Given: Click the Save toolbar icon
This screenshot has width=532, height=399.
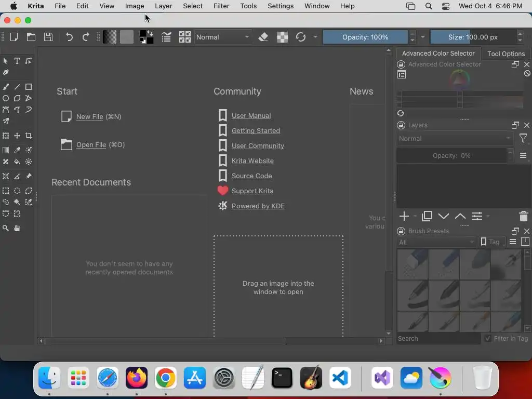Looking at the screenshot, I should pos(48,37).
